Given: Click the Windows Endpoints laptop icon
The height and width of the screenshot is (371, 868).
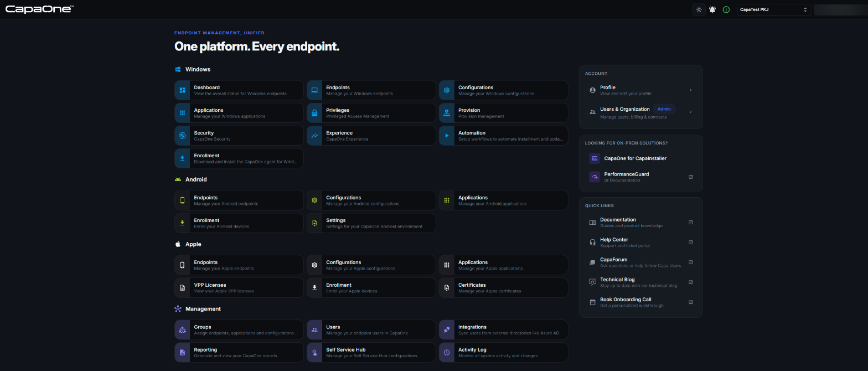Looking at the screenshot, I should click(x=314, y=90).
